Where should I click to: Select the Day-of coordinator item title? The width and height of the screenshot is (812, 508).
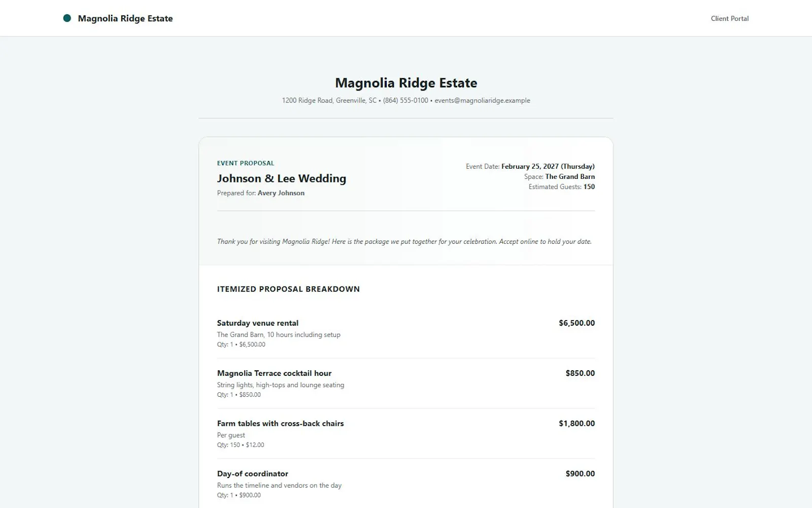(253, 474)
